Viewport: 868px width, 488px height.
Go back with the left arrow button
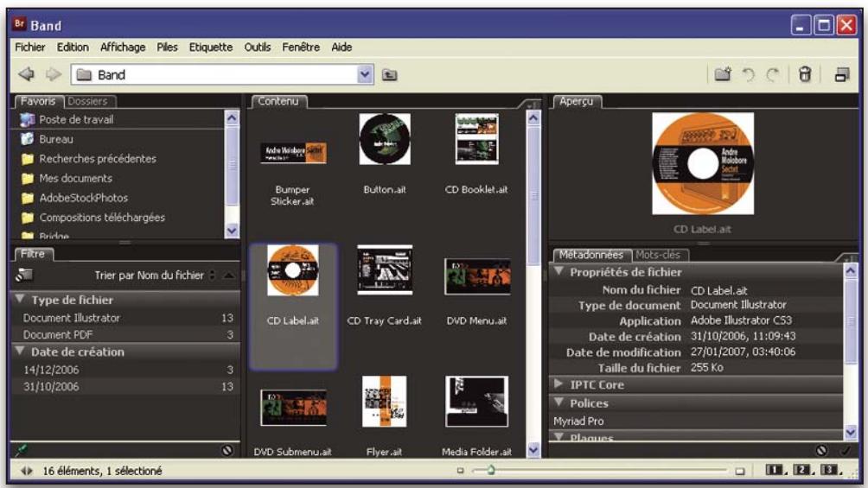26,74
